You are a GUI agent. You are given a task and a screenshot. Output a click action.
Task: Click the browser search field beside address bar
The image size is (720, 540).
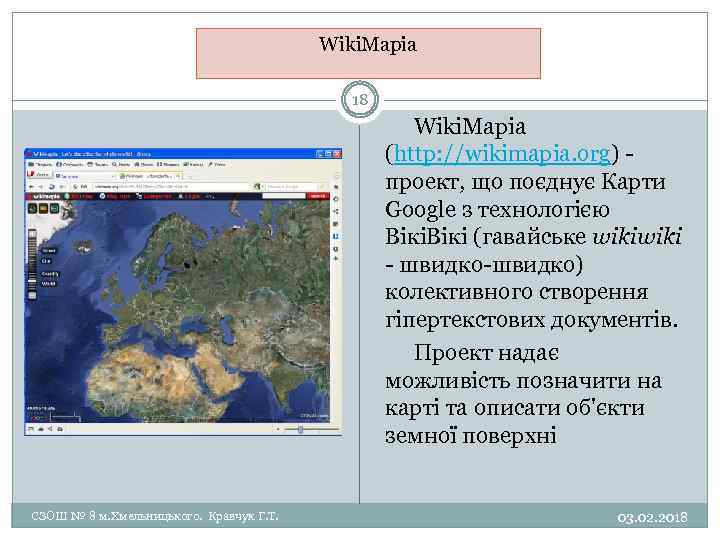click(x=294, y=187)
